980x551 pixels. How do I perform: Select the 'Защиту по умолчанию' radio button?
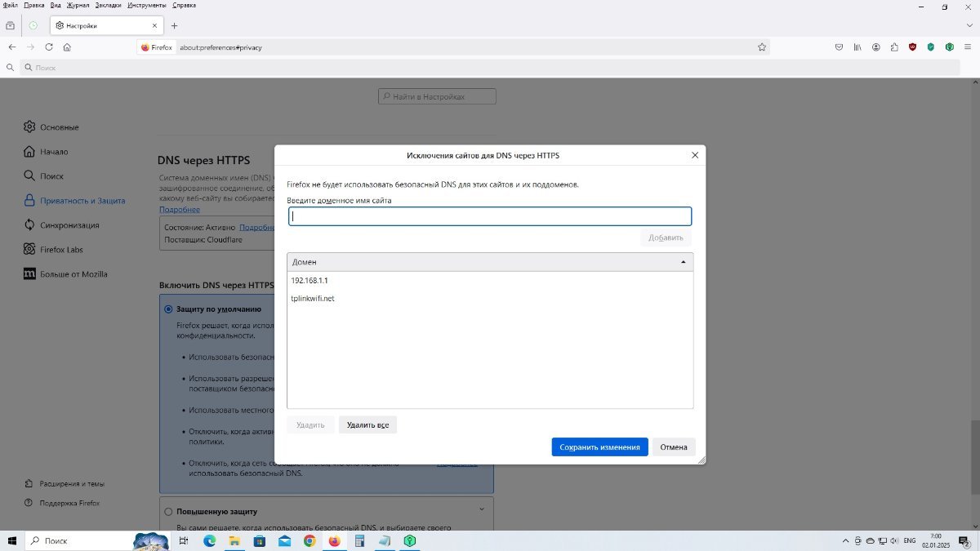point(169,309)
